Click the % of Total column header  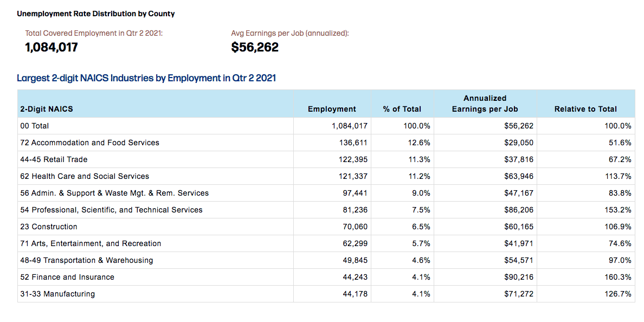pos(402,110)
